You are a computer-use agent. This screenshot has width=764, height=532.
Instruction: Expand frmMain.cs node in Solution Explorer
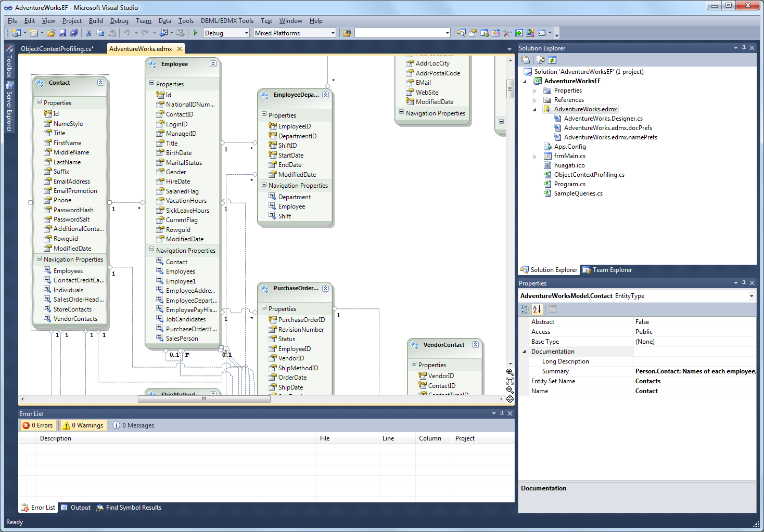[x=534, y=156]
